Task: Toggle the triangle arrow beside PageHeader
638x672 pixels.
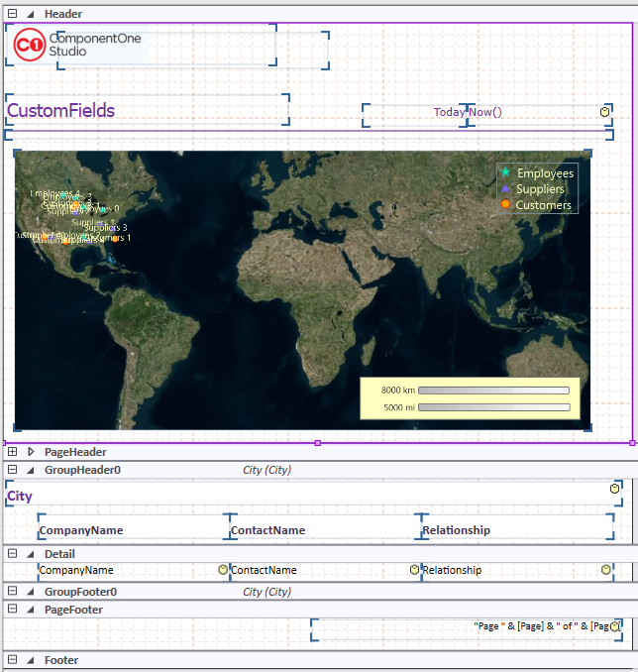Action: 30,452
